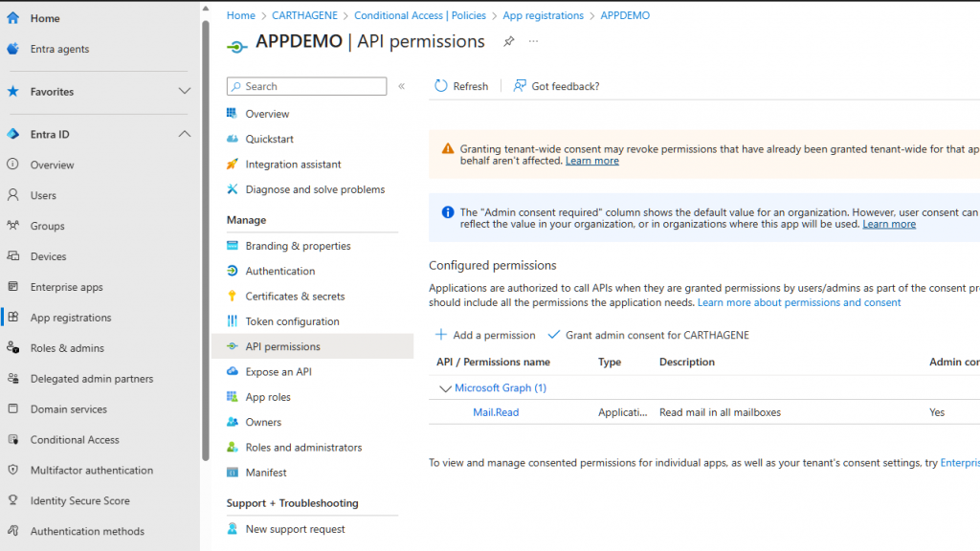Open the Enterprise apps sidebar icon
The width and height of the screenshot is (980, 551).
(x=11, y=286)
